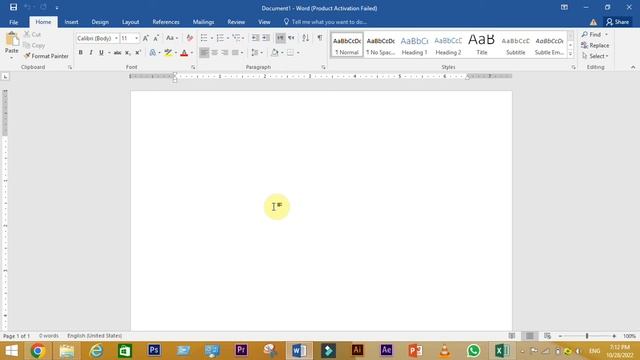Increase the paragraph indent
Screen dimensions: 640x360
tap(266, 38)
